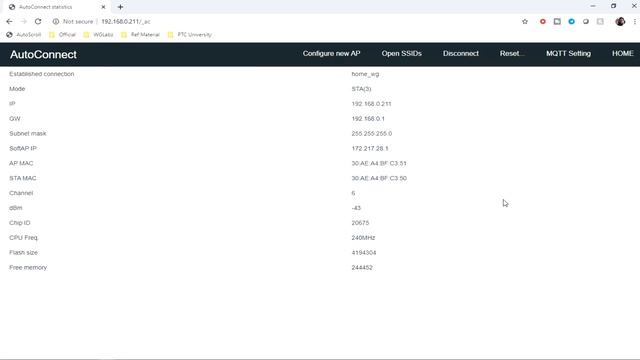The width and height of the screenshot is (640, 360).
Task: Click the Channel label
Action: (x=21, y=193)
